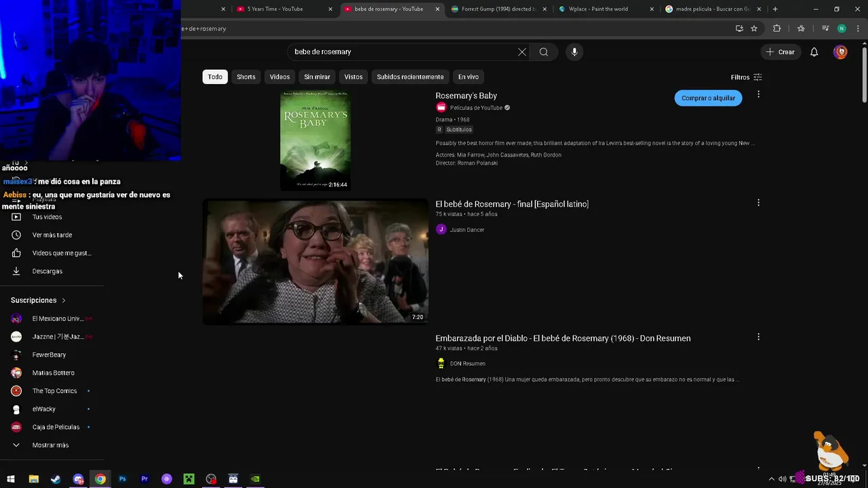Open Chrome extensions puzzle icon
Viewport: 868px width, 488px height.
pos(777,28)
